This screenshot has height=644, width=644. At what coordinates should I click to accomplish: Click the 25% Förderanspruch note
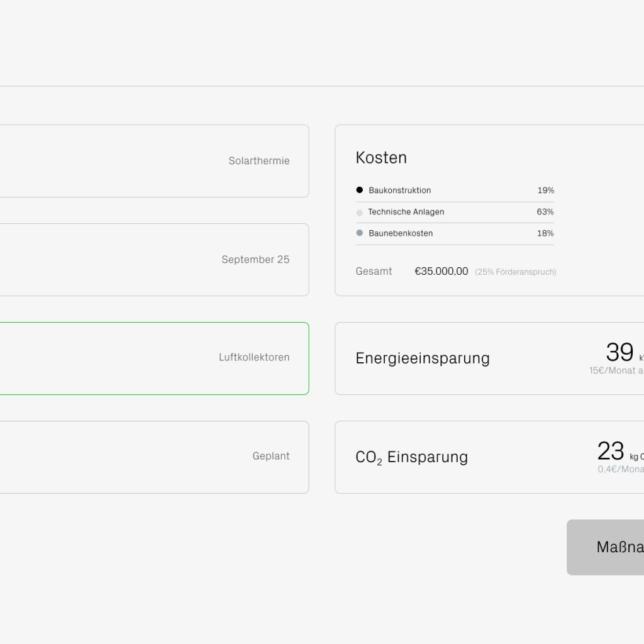(516, 272)
